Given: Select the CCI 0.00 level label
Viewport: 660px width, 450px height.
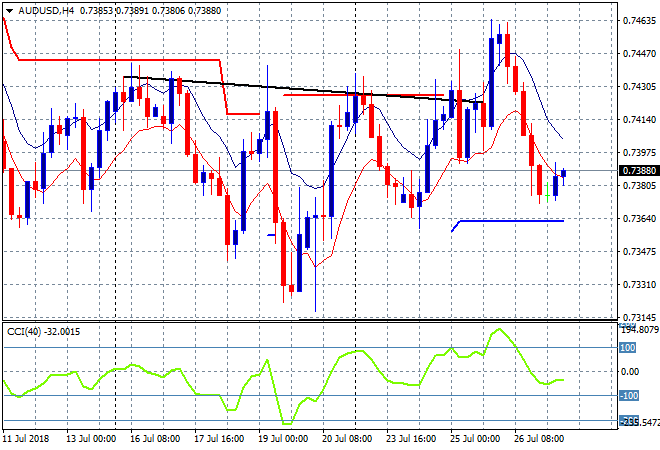Looking at the screenshot, I should click(630, 372).
